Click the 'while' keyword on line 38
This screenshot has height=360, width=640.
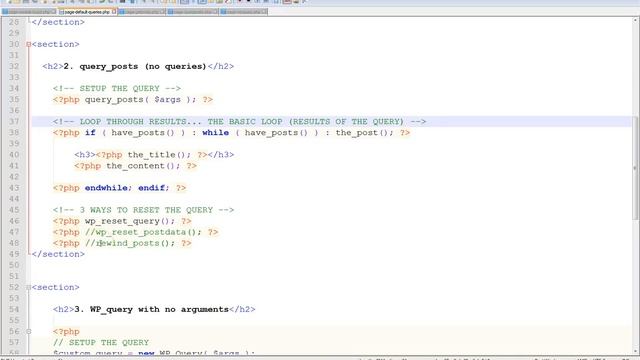(x=216, y=133)
